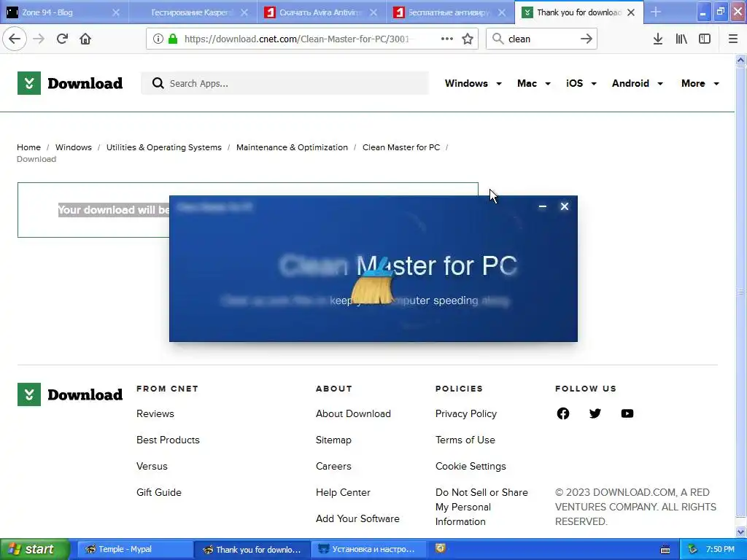Click the magnifier icon in Search Apps
747x560 pixels.
[158, 83]
